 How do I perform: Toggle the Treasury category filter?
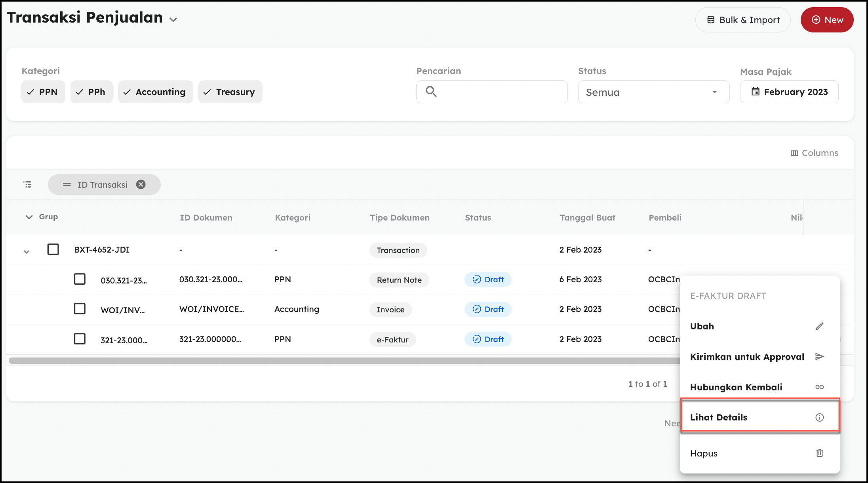tap(230, 92)
